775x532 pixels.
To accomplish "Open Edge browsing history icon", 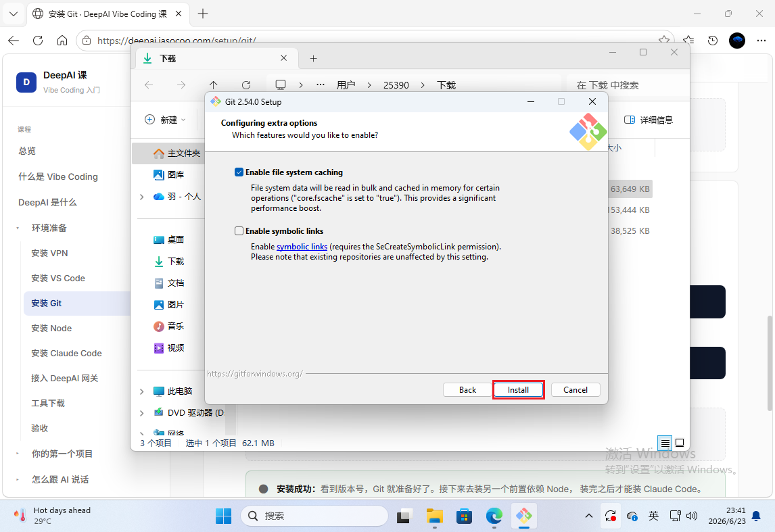I will click(x=712, y=41).
